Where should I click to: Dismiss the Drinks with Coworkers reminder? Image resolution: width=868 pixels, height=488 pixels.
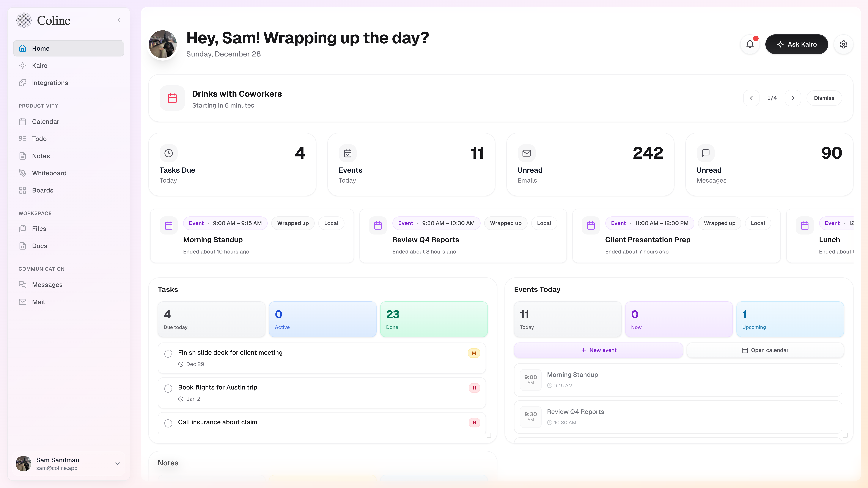coord(824,98)
